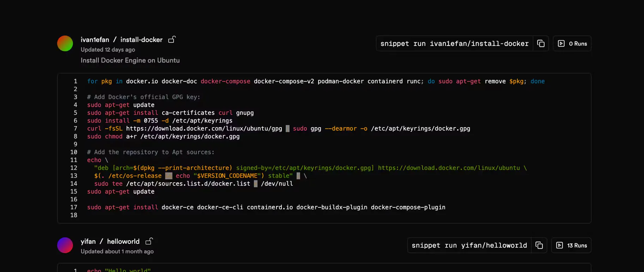
Task: Click the 'curl -fsSL' docker gpg download line
Action: point(279,129)
